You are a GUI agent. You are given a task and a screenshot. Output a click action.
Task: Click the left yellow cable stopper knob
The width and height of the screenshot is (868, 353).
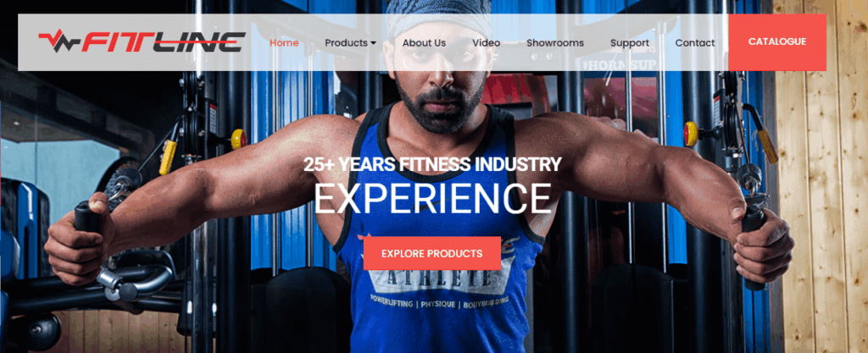coord(238,139)
